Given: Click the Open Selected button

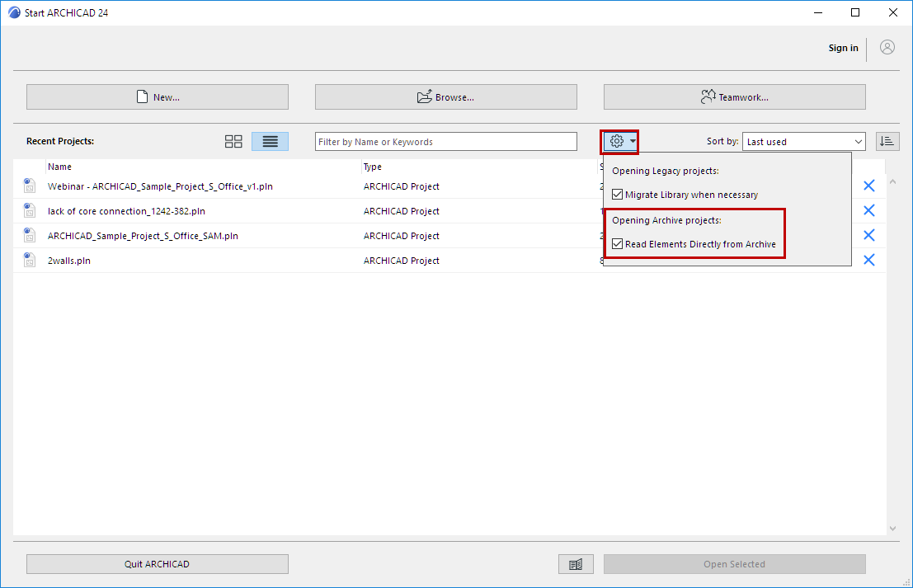Looking at the screenshot, I should click(x=735, y=564).
